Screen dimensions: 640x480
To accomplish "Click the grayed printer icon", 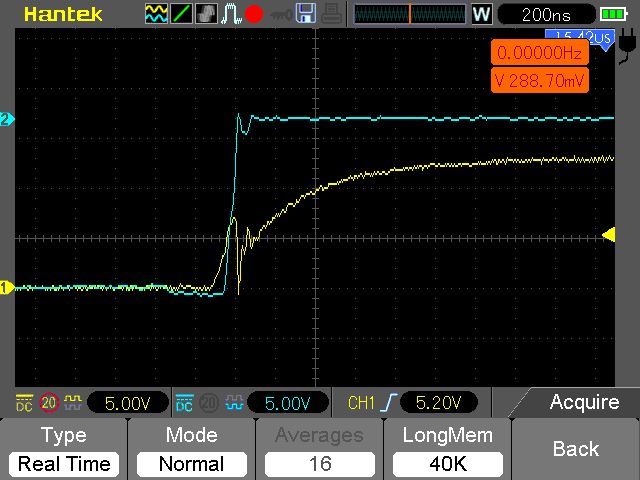I will [331, 13].
